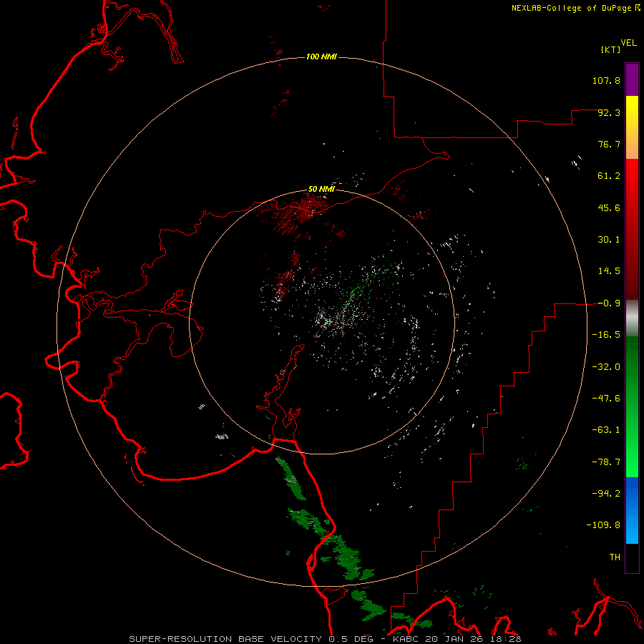Click the -109.8 legend value

tap(603, 525)
